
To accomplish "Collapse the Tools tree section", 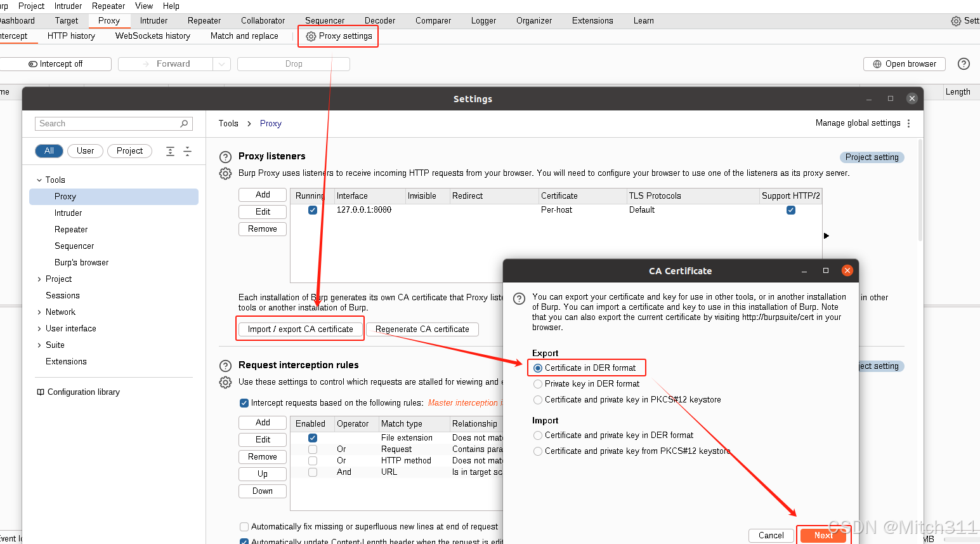I will (x=39, y=180).
